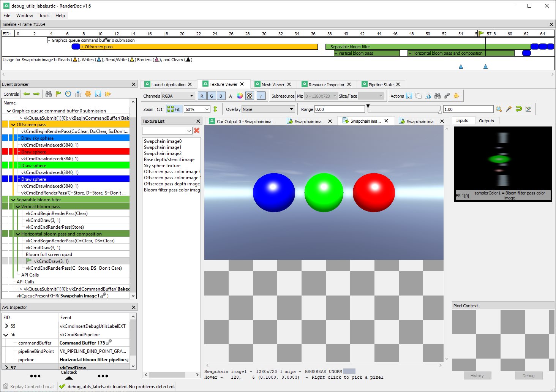The height and width of the screenshot is (392, 556).
Task: Click the color wheel picker icon
Action: [240, 96]
